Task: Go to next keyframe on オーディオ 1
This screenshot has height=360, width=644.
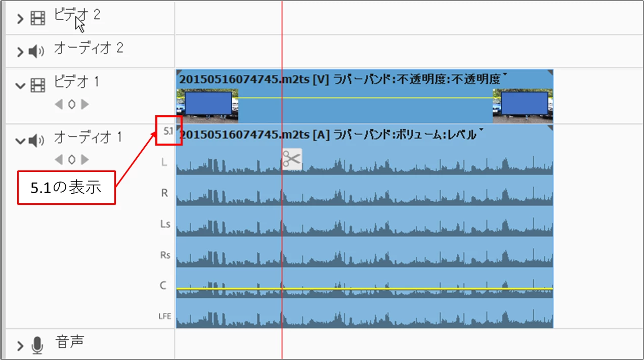Action: tap(84, 159)
